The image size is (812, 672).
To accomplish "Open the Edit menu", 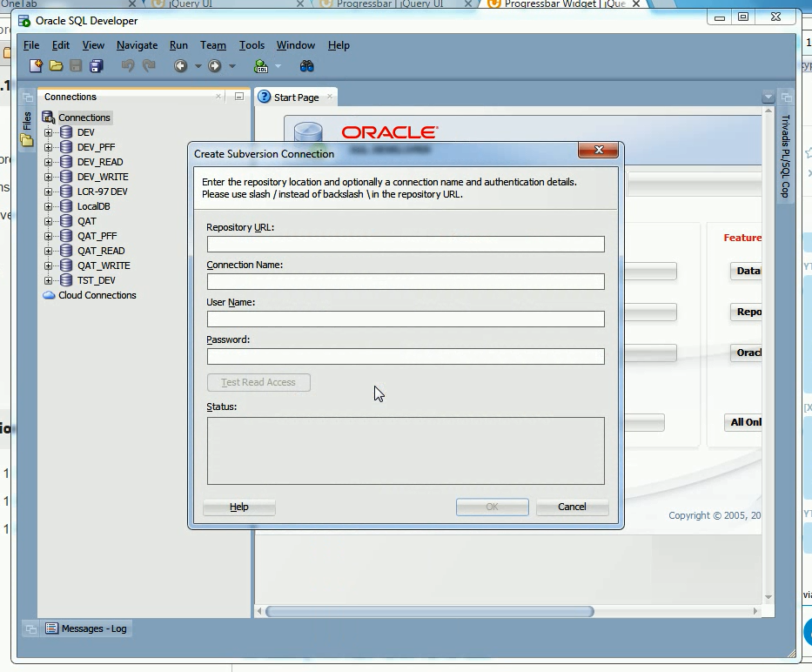I will (x=61, y=45).
